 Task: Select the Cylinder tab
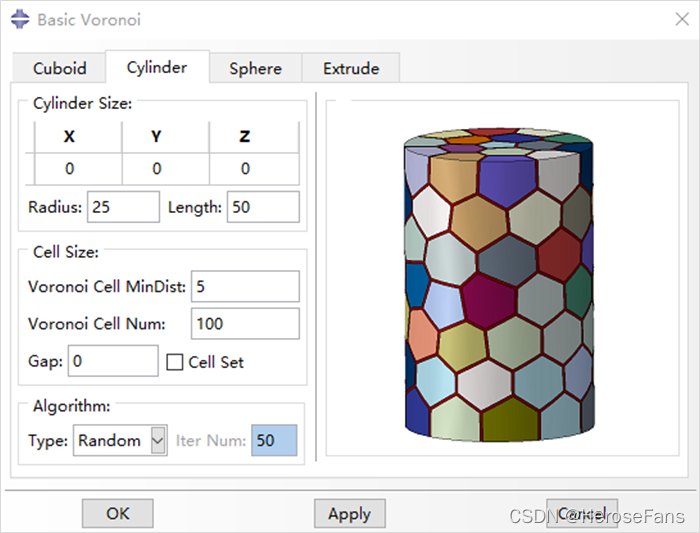pos(157,67)
